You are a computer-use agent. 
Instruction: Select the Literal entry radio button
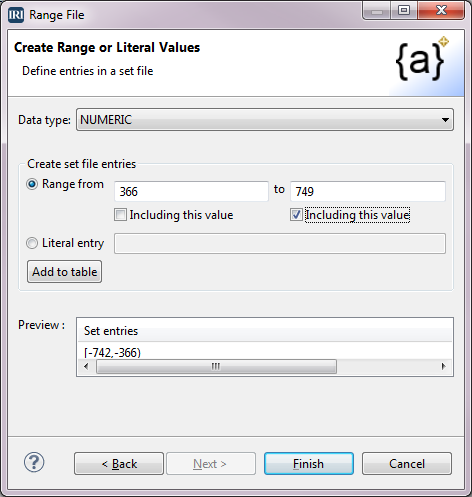32,243
